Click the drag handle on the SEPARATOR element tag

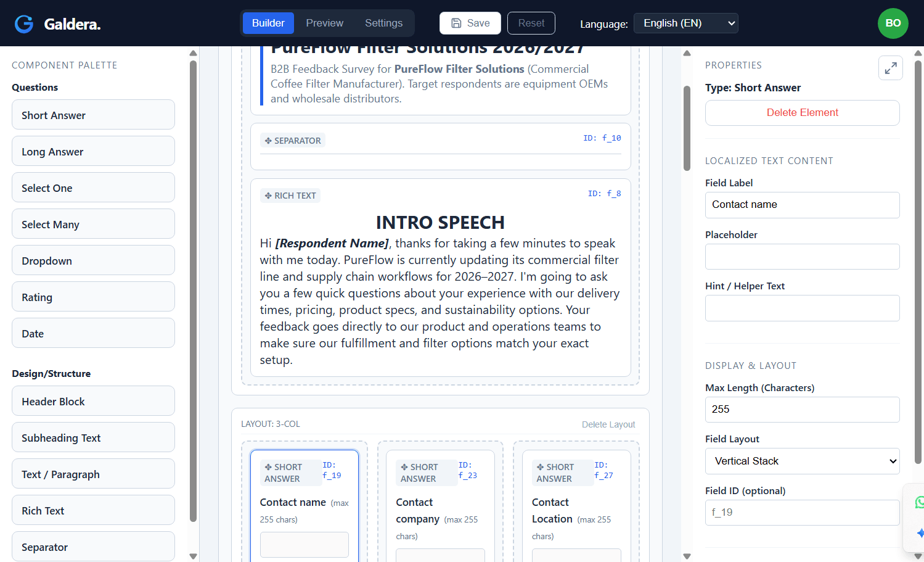[268, 141]
